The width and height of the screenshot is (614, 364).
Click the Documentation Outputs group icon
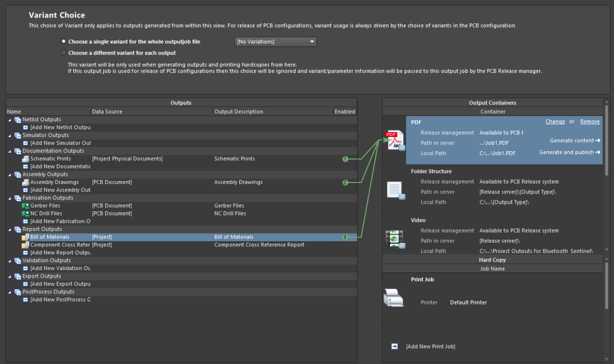pyautogui.click(x=18, y=151)
